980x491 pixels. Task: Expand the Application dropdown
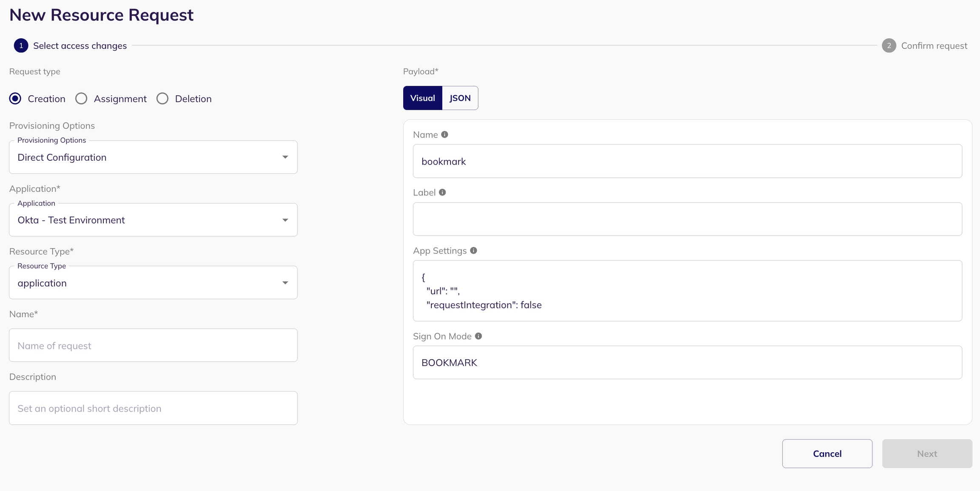[x=153, y=220]
